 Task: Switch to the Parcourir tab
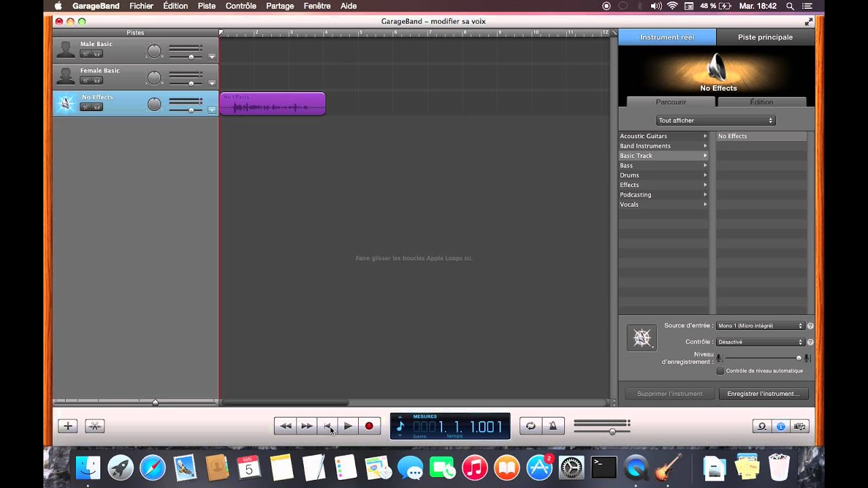pos(671,102)
